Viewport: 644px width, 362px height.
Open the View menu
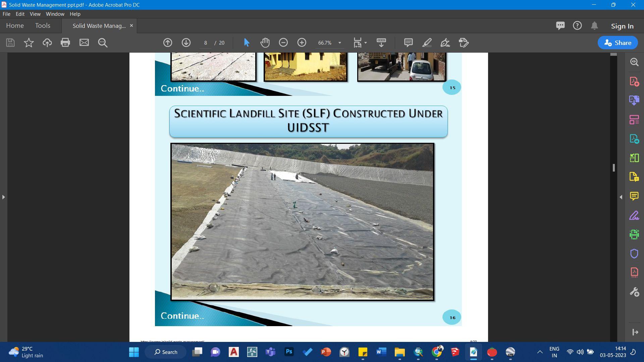(x=35, y=14)
